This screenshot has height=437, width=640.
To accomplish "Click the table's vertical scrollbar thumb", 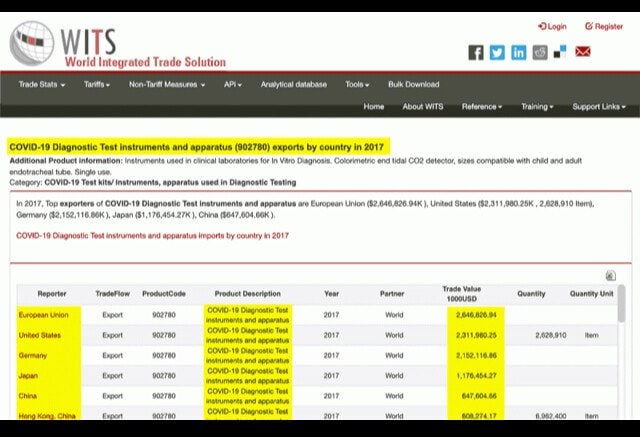I will click(x=621, y=304).
